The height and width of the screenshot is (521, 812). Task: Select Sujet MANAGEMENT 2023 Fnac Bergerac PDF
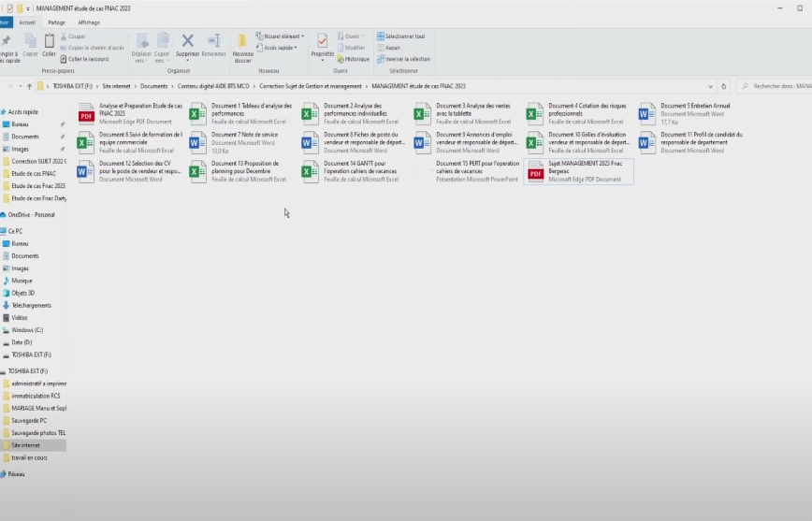[x=579, y=171]
